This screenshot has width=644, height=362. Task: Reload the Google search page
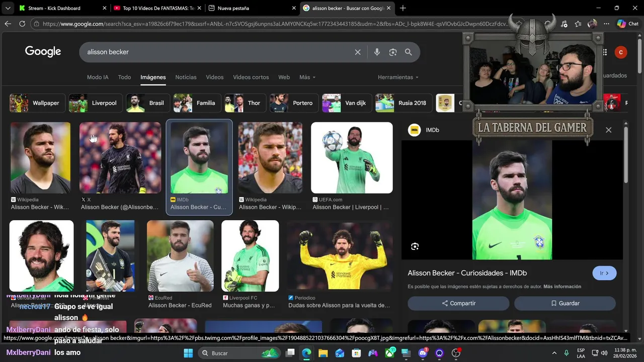coord(22,24)
